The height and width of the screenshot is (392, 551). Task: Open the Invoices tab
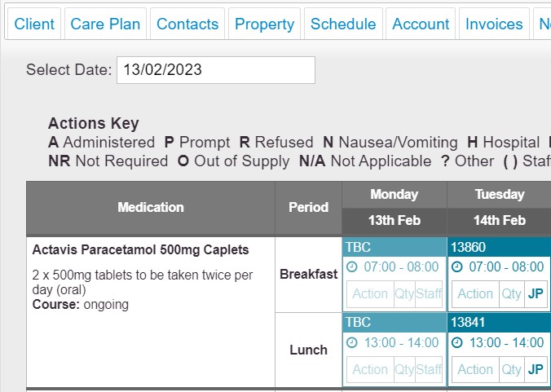[494, 24]
